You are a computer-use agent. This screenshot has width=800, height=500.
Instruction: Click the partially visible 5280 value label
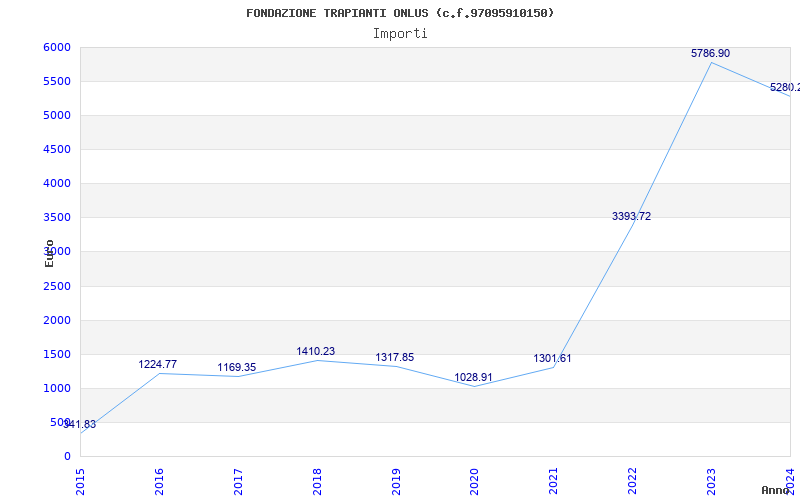click(x=785, y=87)
